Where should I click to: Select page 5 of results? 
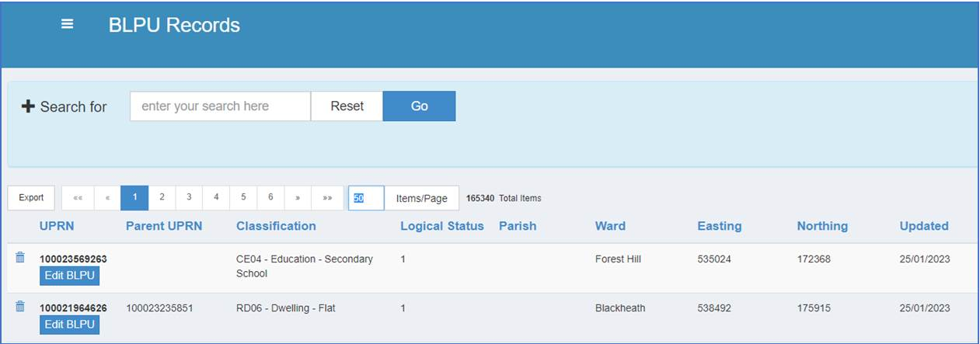(243, 198)
